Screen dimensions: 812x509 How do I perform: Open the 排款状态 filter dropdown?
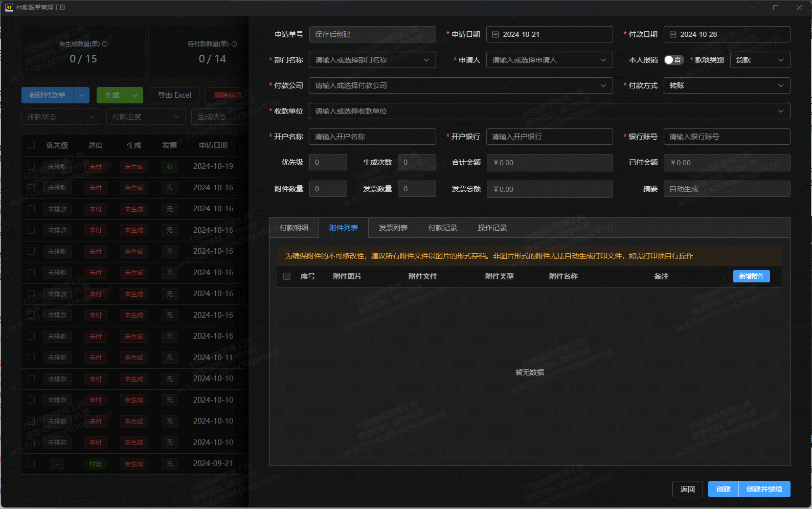click(x=61, y=117)
